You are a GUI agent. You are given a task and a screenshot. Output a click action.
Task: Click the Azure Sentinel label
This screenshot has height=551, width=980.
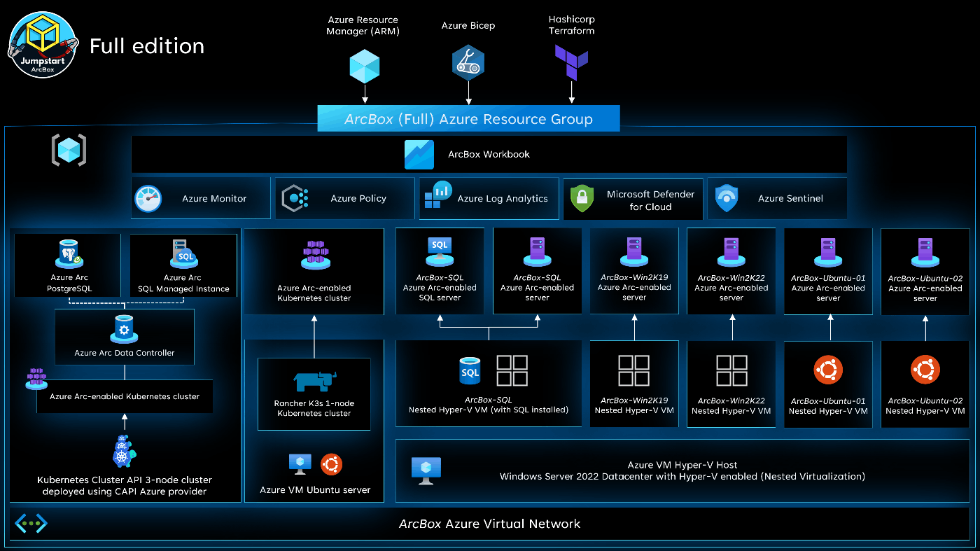pyautogui.click(x=790, y=199)
